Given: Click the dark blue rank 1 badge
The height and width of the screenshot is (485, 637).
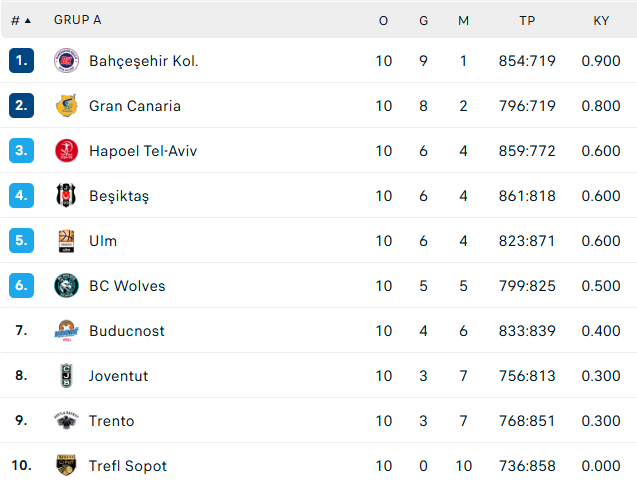Looking at the screenshot, I should point(22,61).
